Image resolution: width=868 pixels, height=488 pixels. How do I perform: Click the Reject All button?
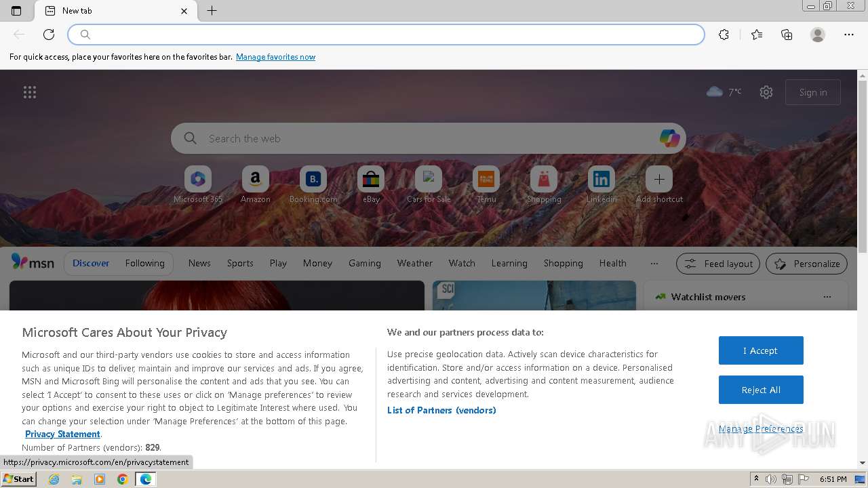(761, 390)
